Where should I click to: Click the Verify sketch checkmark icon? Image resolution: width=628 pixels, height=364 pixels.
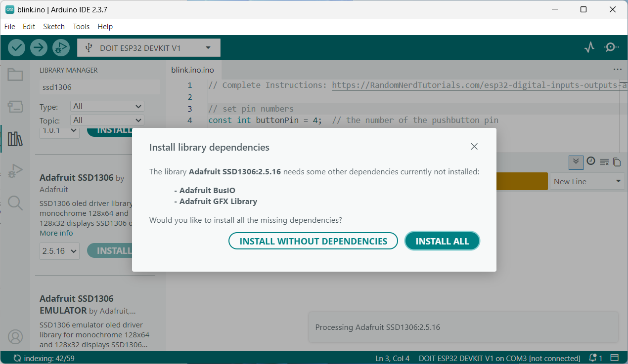[16, 47]
